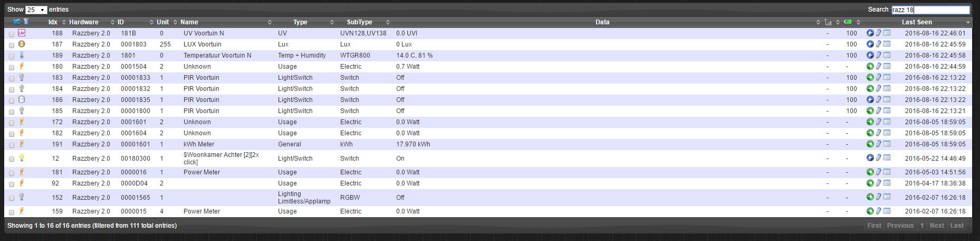The width and height of the screenshot is (980, 241).
Task: Click the blue arrow for device 186
Action: pyautogui.click(x=870, y=99)
